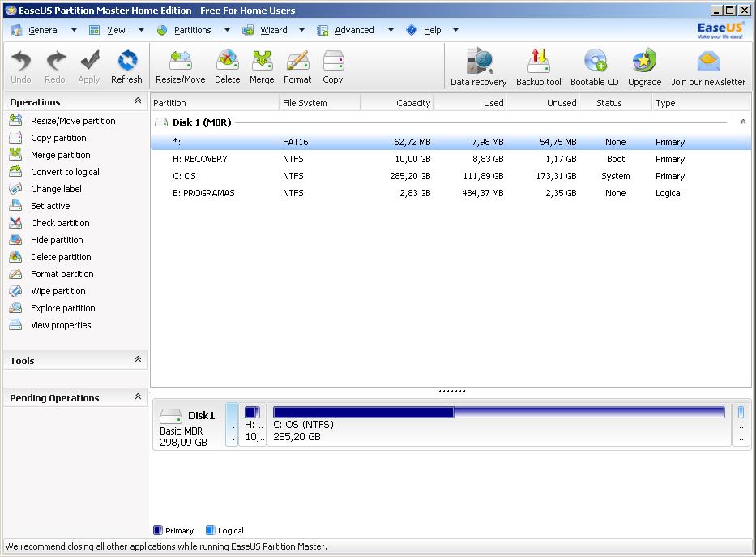Select H: block in disk map

click(x=253, y=424)
